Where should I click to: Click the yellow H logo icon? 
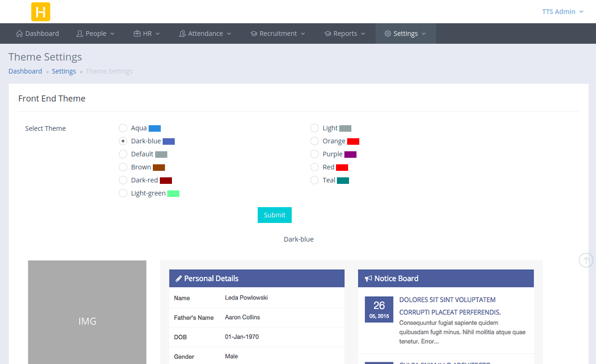41,12
